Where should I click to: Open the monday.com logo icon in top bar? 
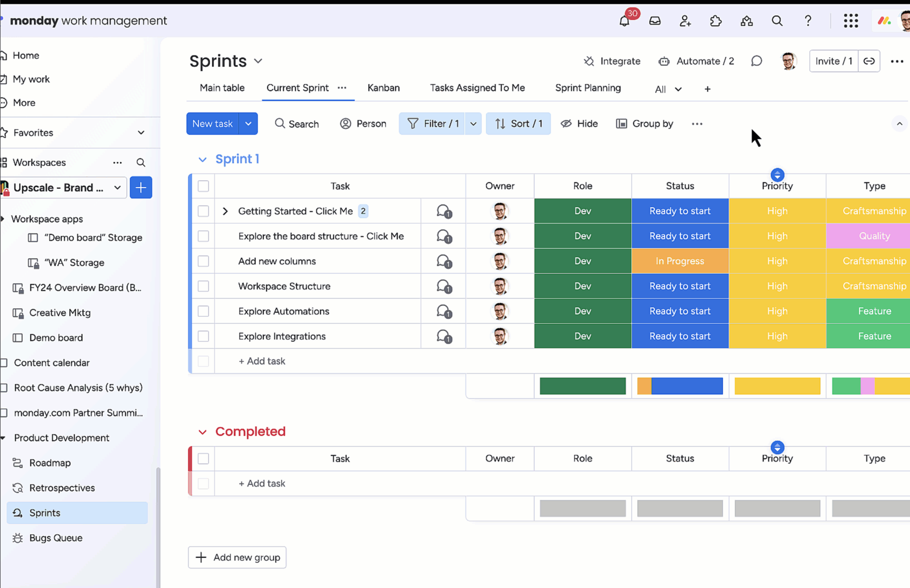[x=884, y=21]
